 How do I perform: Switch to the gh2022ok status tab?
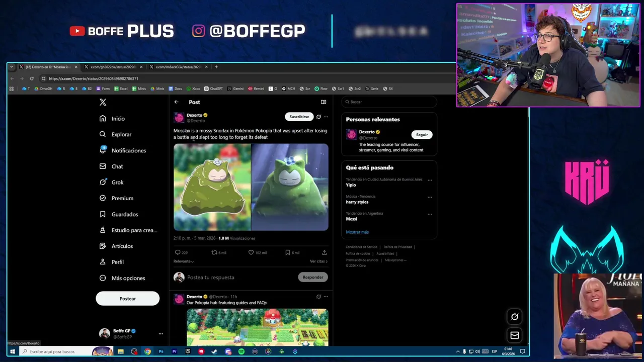click(x=112, y=67)
